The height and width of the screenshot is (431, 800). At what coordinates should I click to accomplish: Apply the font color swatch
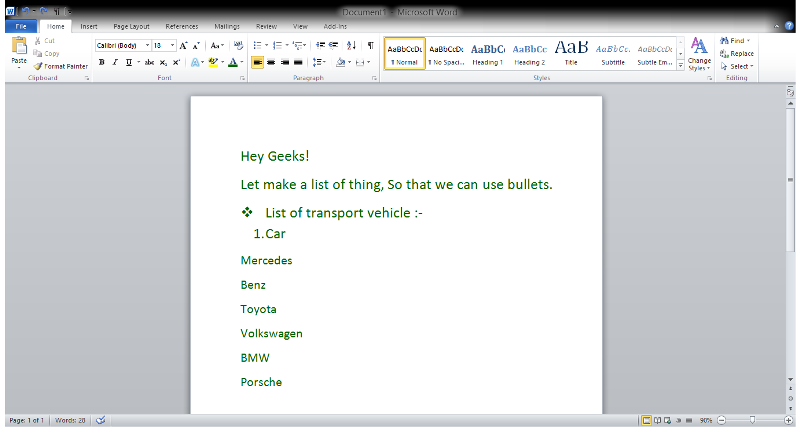(233, 62)
